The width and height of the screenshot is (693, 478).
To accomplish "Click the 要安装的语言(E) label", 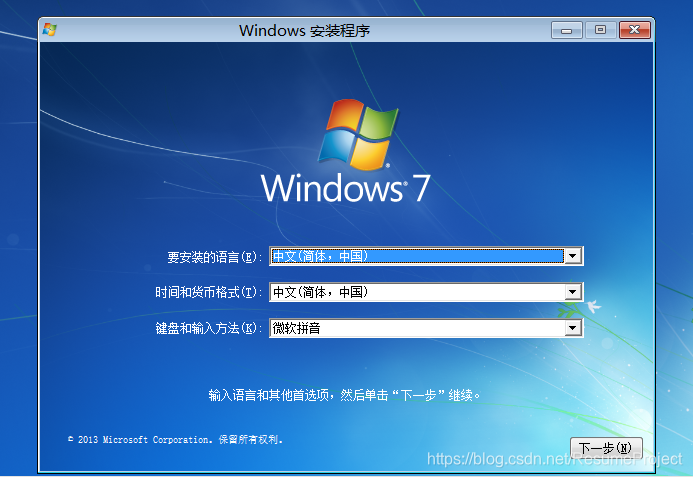I will (x=214, y=257).
